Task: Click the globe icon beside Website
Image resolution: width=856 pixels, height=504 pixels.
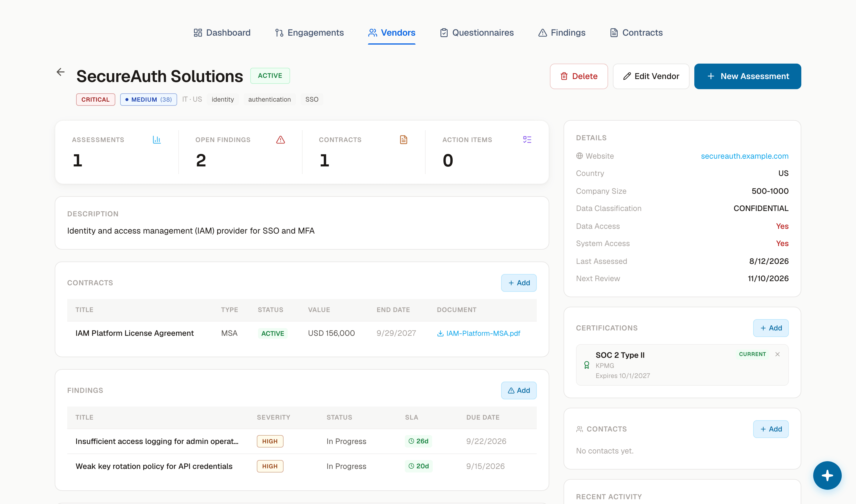Action: coord(580,156)
